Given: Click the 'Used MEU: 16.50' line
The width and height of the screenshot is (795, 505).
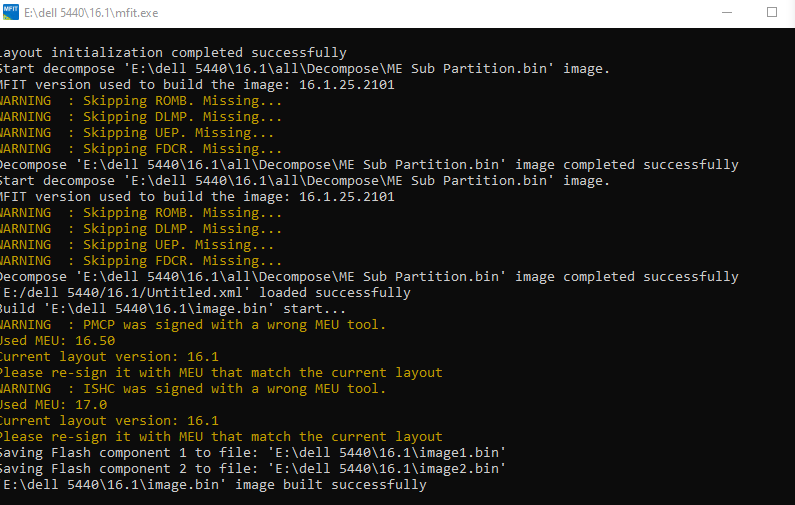Looking at the screenshot, I should [58, 340].
